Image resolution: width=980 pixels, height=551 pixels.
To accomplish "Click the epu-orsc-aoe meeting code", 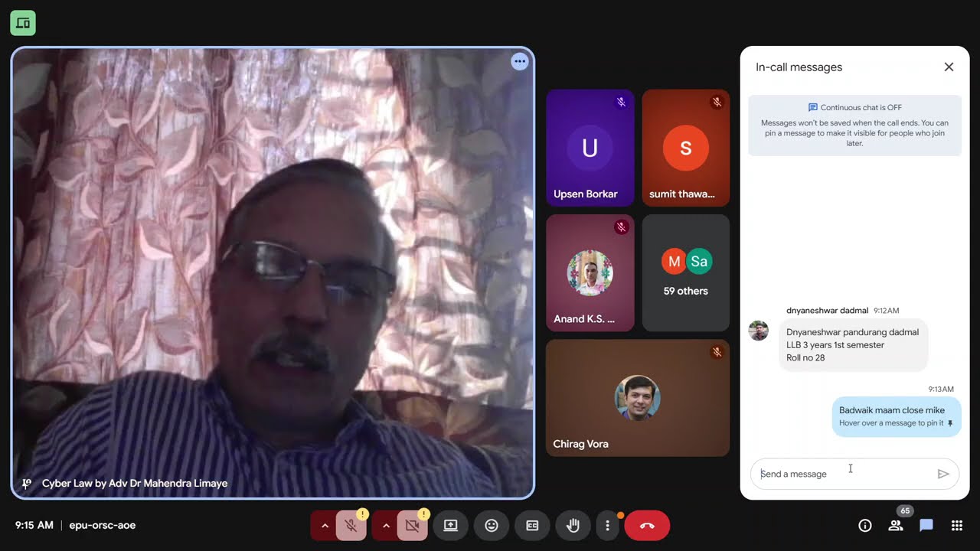I will click(103, 525).
